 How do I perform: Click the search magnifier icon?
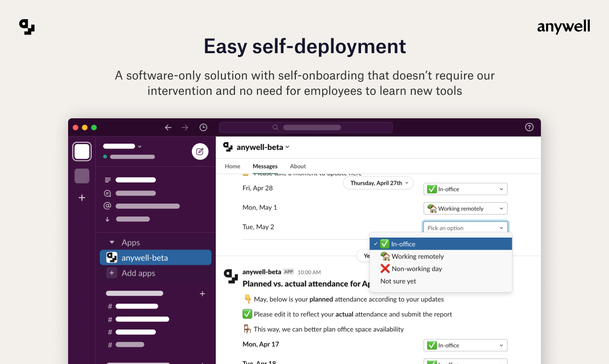tap(275, 127)
